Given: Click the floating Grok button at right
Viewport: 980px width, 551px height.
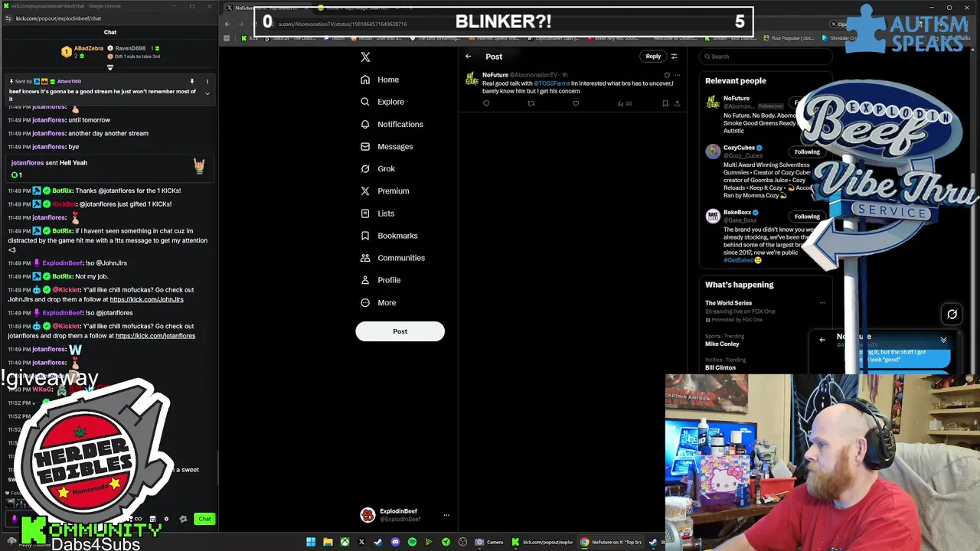Looking at the screenshot, I should coord(952,314).
